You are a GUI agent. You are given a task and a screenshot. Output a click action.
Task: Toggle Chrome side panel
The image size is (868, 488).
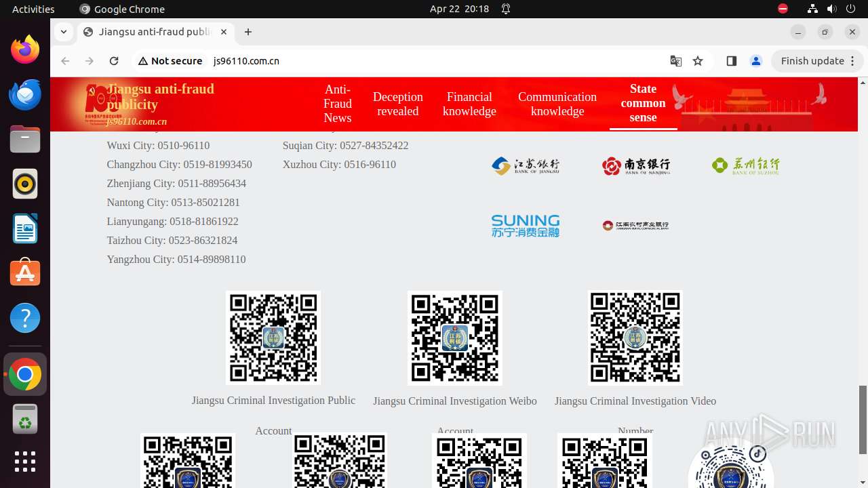coord(731,61)
